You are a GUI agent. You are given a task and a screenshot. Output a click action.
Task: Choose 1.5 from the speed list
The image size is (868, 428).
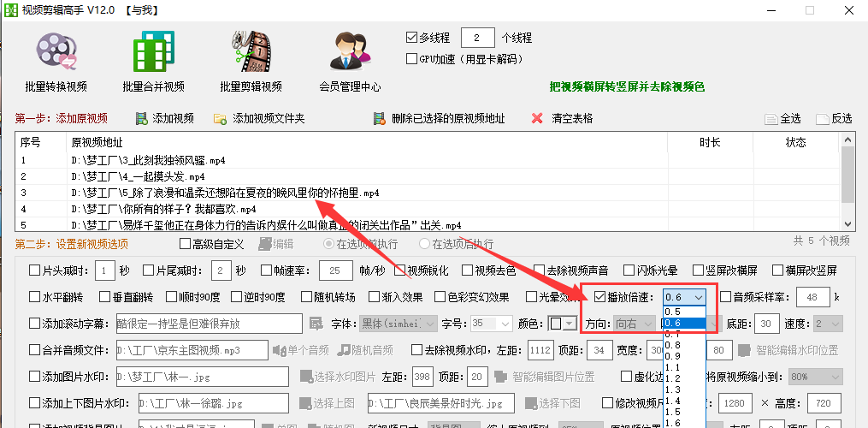pyautogui.click(x=684, y=412)
